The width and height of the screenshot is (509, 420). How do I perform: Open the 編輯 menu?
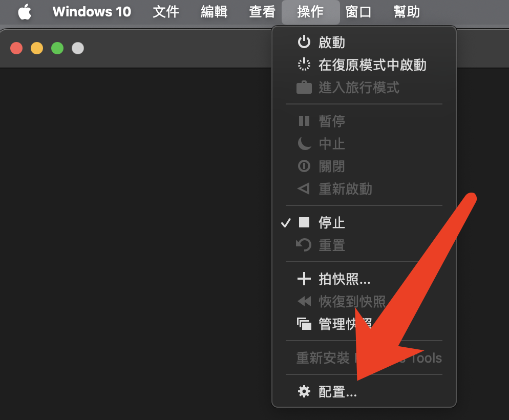214,12
